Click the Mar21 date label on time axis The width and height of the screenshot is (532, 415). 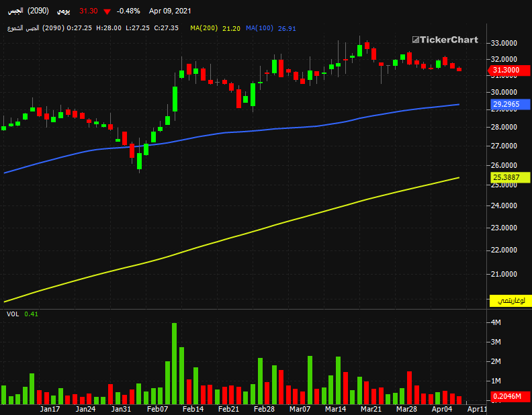[x=371, y=409]
